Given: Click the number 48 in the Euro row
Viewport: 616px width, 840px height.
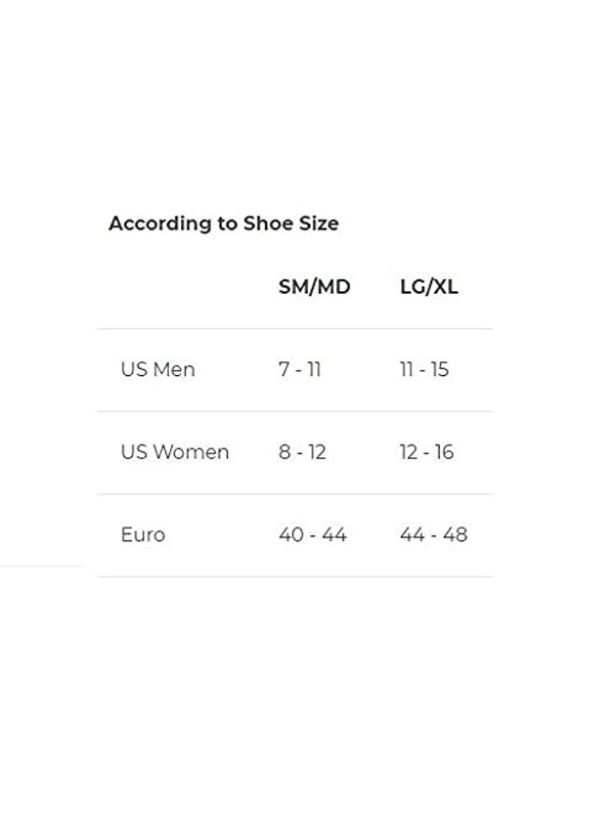Looking at the screenshot, I should click(x=455, y=535).
